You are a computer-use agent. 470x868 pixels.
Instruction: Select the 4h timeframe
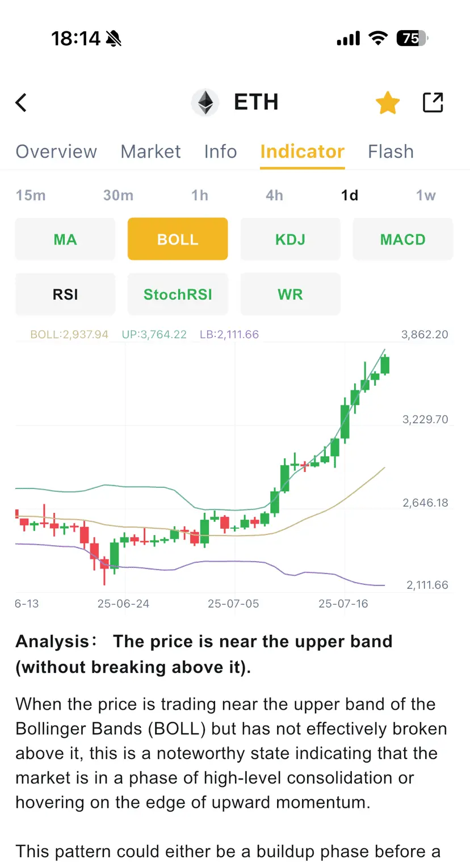tap(274, 195)
